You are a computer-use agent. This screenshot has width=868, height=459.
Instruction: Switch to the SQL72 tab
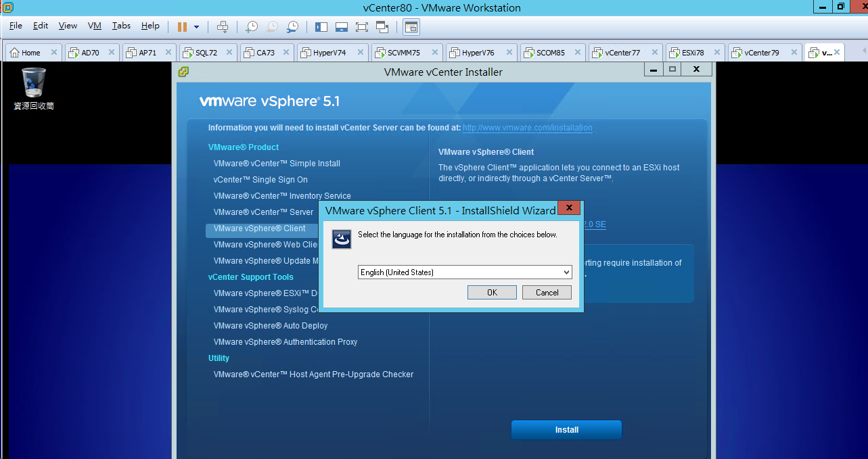click(206, 53)
